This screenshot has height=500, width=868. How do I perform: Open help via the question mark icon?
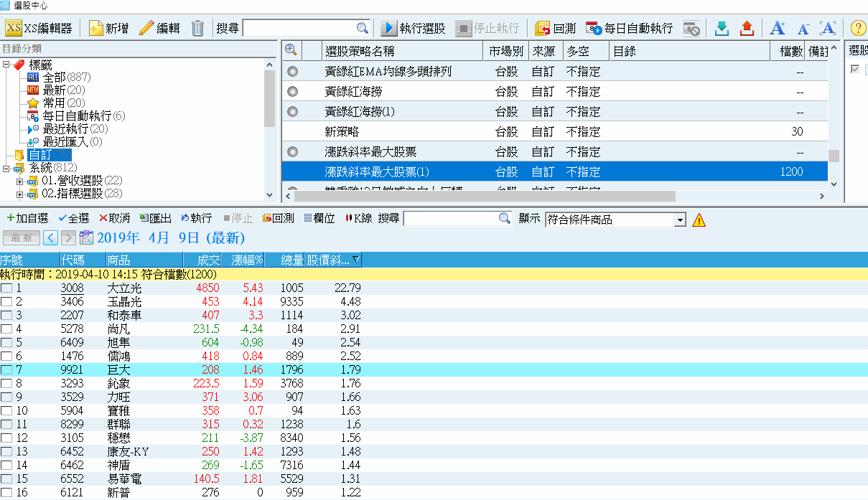[859, 28]
